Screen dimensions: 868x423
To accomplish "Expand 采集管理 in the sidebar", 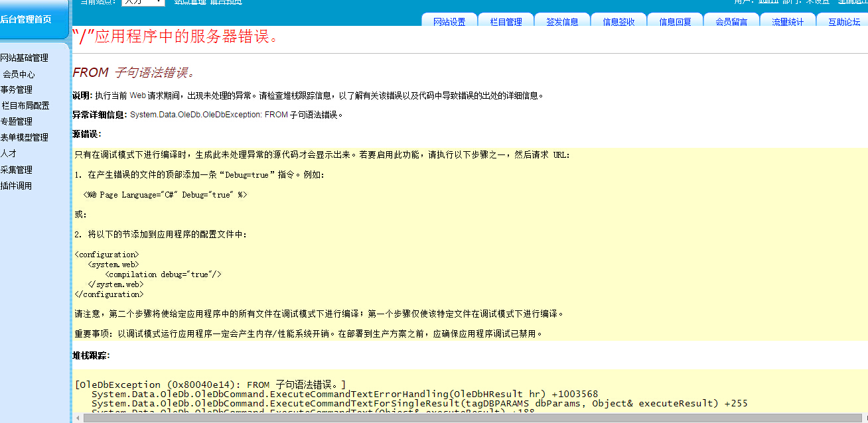I will pos(17,170).
